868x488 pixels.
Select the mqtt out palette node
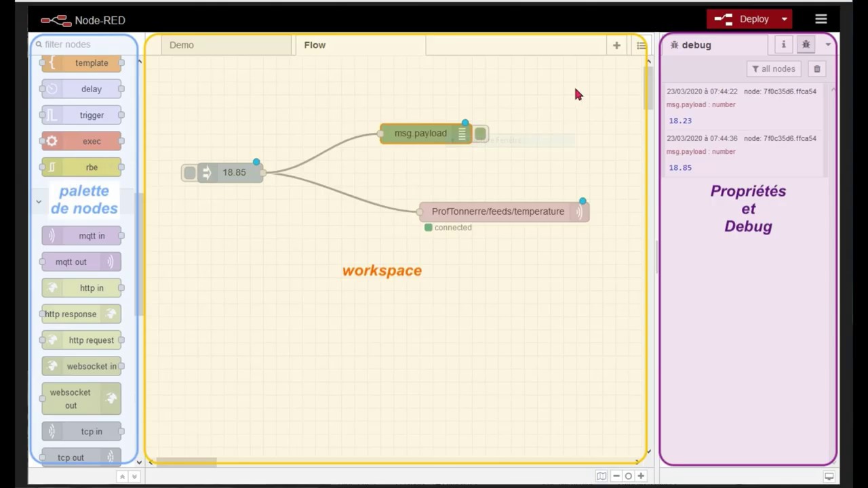pyautogui.click(x=81, y=262)
